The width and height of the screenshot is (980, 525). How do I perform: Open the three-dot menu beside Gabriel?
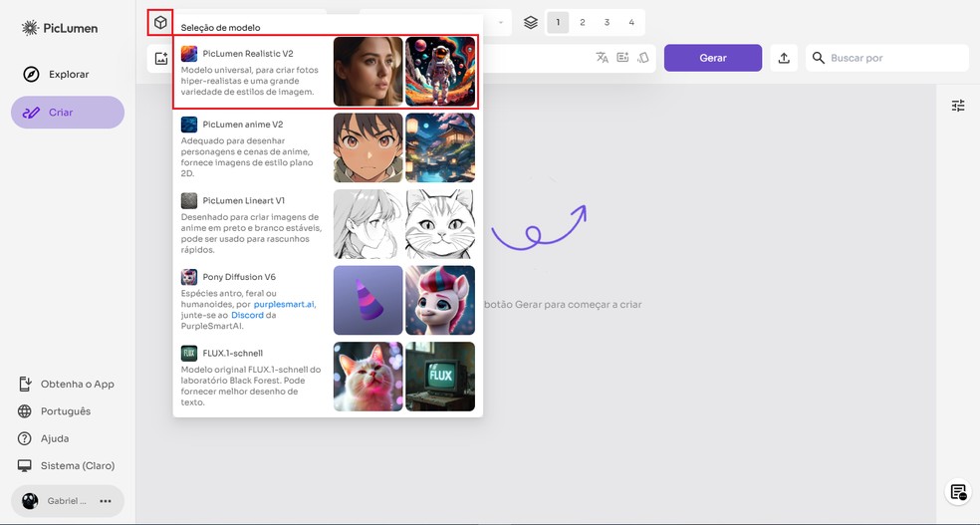coord(105,501)
